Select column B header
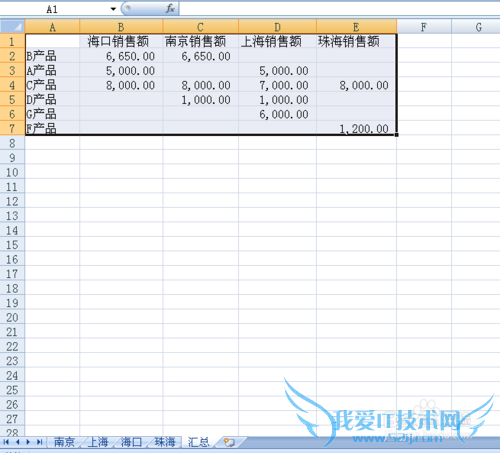500x453 pixels. tap(121, 27)
